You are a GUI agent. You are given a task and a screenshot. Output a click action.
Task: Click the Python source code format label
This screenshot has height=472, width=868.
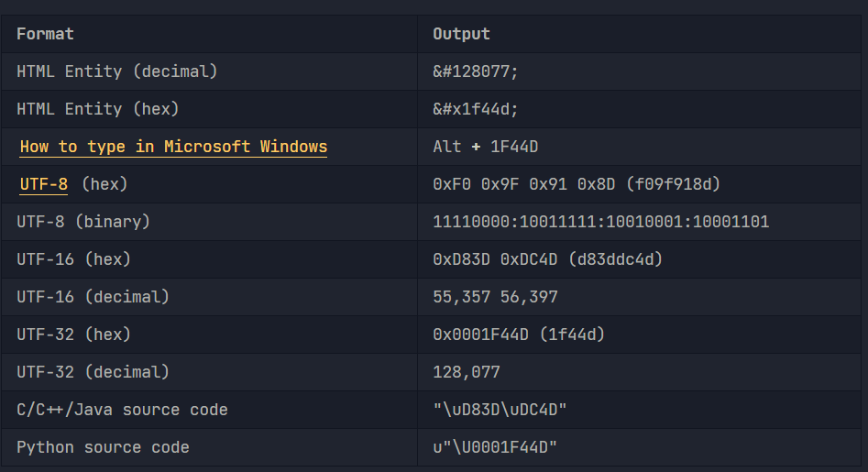click(103, 447)
